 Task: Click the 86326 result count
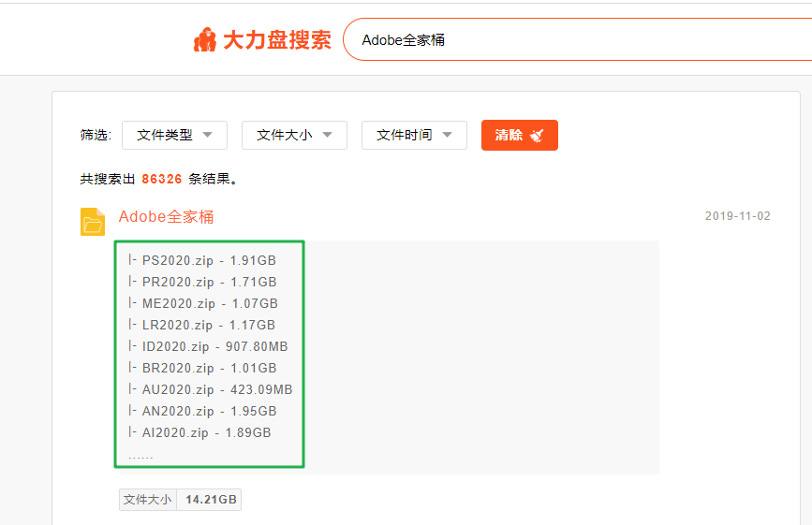click(x=162, y=179)
